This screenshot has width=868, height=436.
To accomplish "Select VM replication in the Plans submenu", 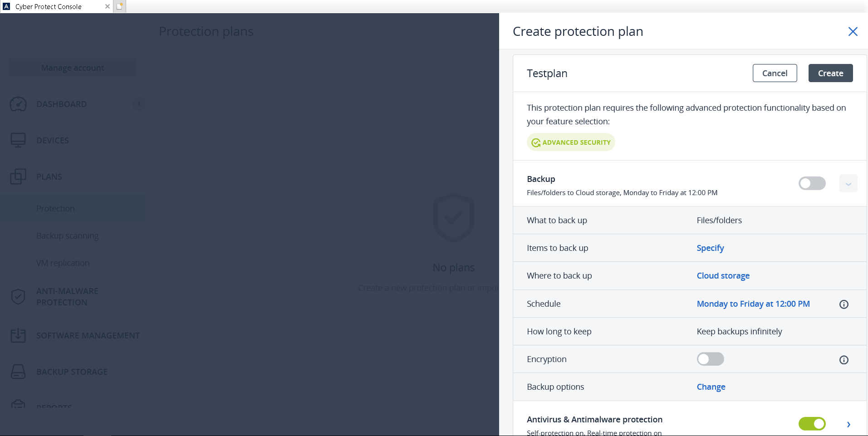I will [63, 263].
